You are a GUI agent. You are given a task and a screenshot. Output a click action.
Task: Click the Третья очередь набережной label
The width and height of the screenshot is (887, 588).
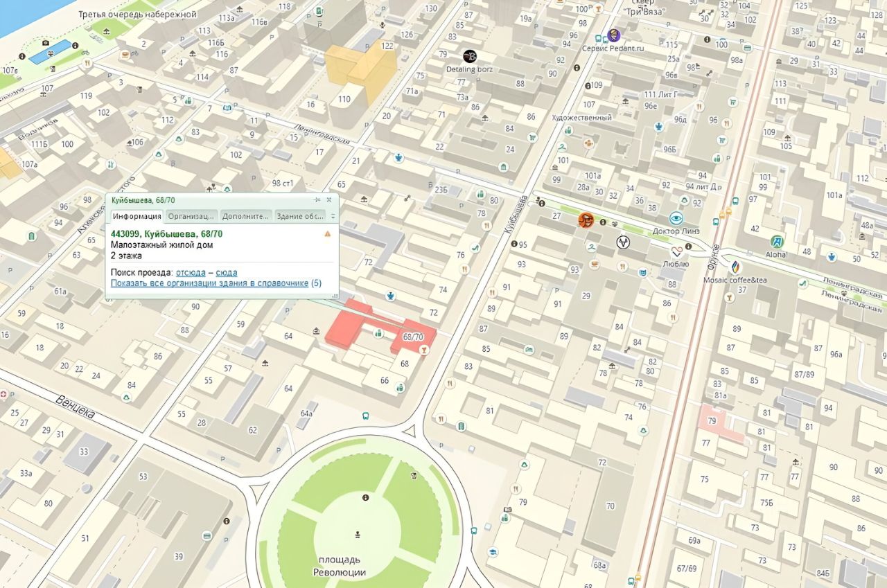click(137, 15)
